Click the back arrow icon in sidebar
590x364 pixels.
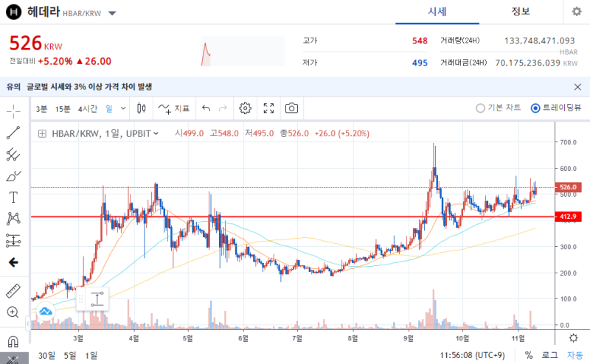tap(13, 262)
